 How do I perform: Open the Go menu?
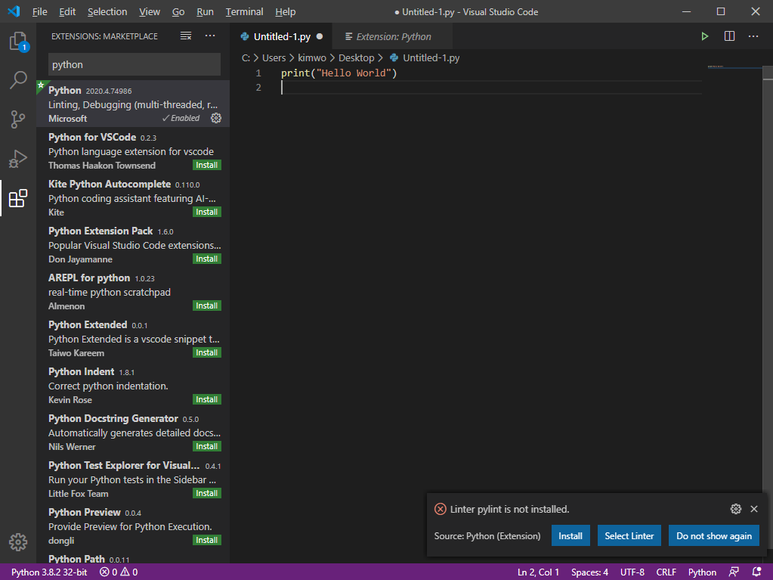tap(178, 12)
